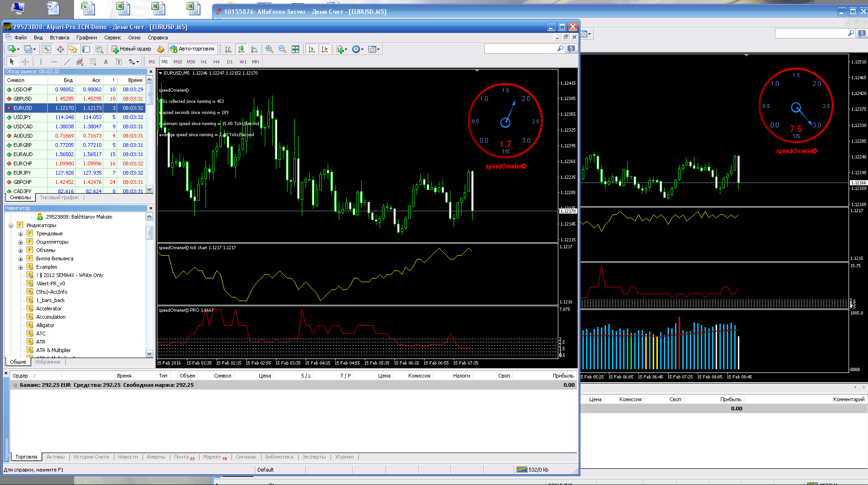Open the indicators list dropdown

pyautogui.click(x=342, y=49)
